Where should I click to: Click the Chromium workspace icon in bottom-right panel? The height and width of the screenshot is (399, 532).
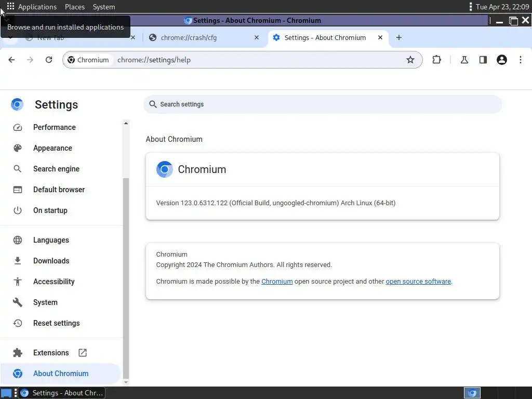pyautogui.click(x=472, y=393)
